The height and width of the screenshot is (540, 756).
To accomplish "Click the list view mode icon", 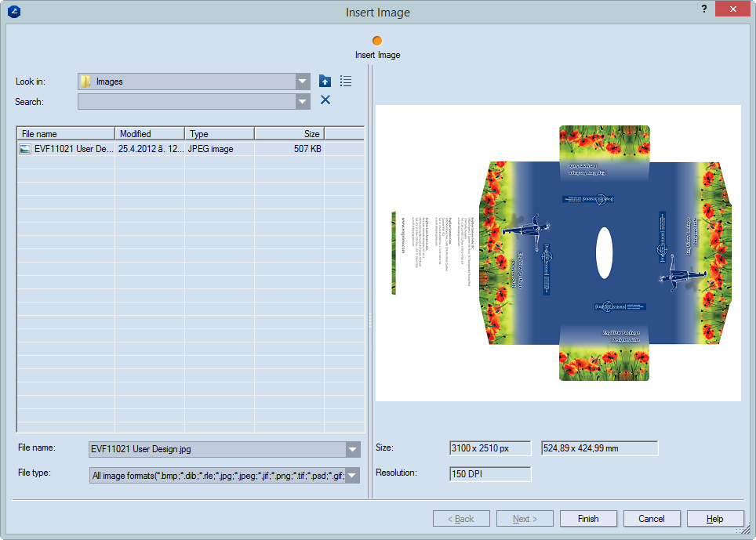I will (x=346, y=82).
